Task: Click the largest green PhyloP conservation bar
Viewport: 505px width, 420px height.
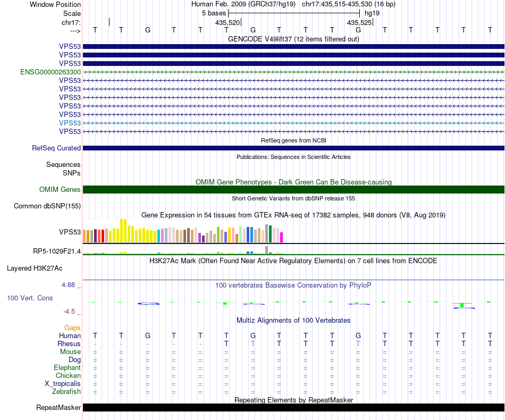Action: pos(462,305)
